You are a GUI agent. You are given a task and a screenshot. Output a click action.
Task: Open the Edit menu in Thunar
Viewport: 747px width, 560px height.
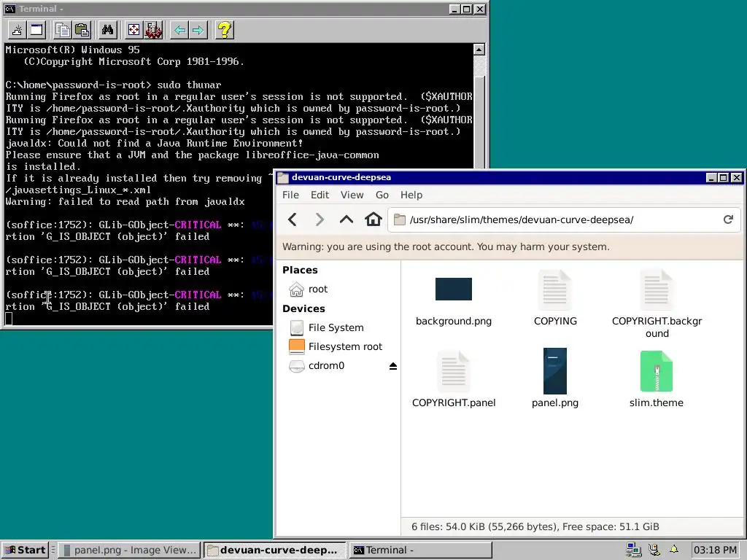[x=320, y=195]
